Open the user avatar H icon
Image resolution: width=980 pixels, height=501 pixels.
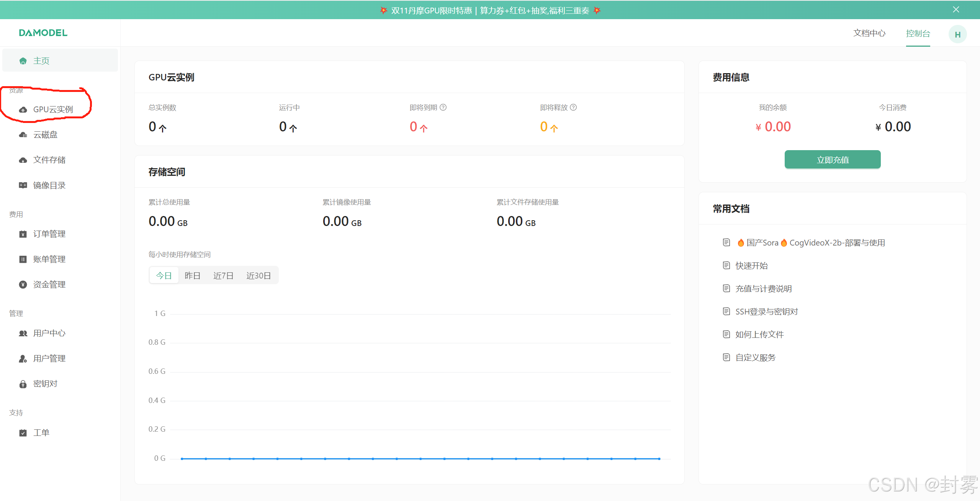pyautogui.click(x=957, y=34)
